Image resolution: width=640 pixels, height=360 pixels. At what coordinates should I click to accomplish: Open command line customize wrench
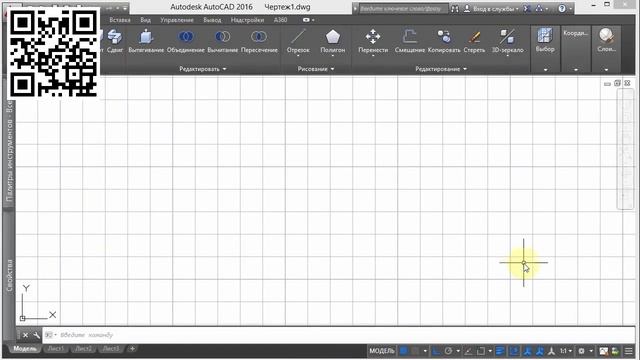[x=36, y=335]
